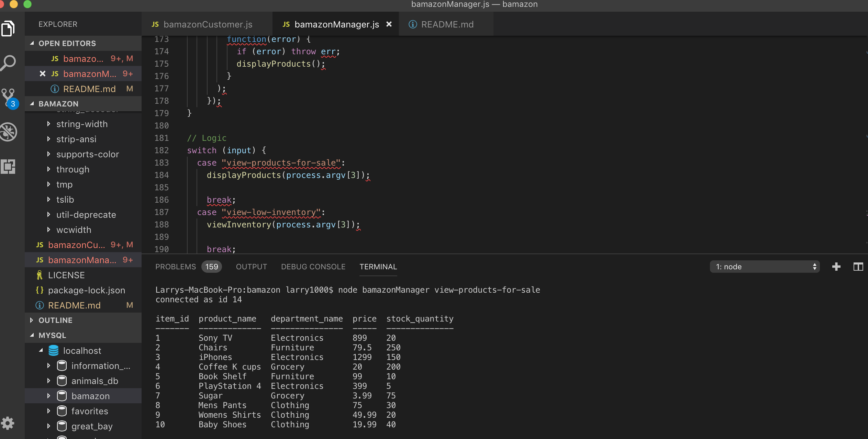This screenshot has width=868, height=439.
Task: Open Source Control view with badge 3
Action: [8, 98]
